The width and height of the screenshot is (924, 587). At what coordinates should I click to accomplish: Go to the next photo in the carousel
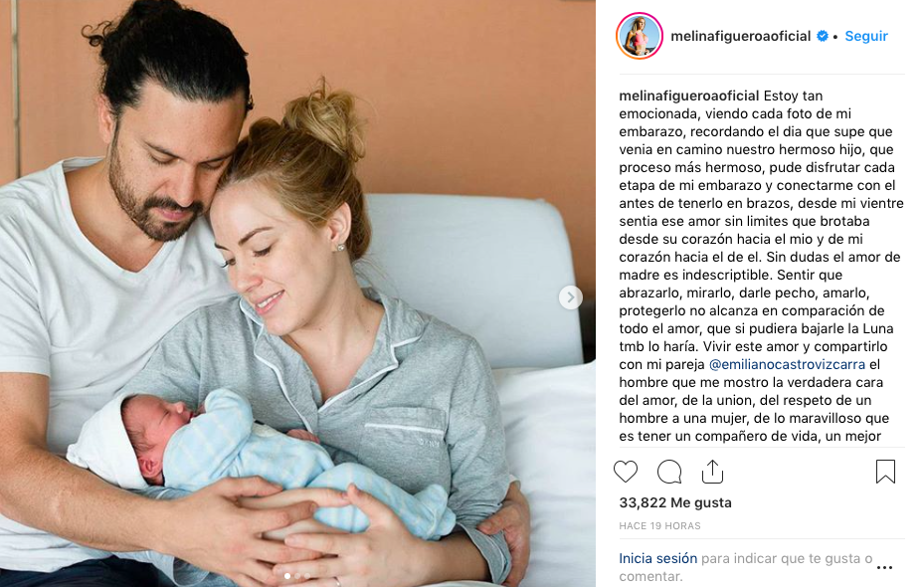pyautogui.click(x=571, y=297)
